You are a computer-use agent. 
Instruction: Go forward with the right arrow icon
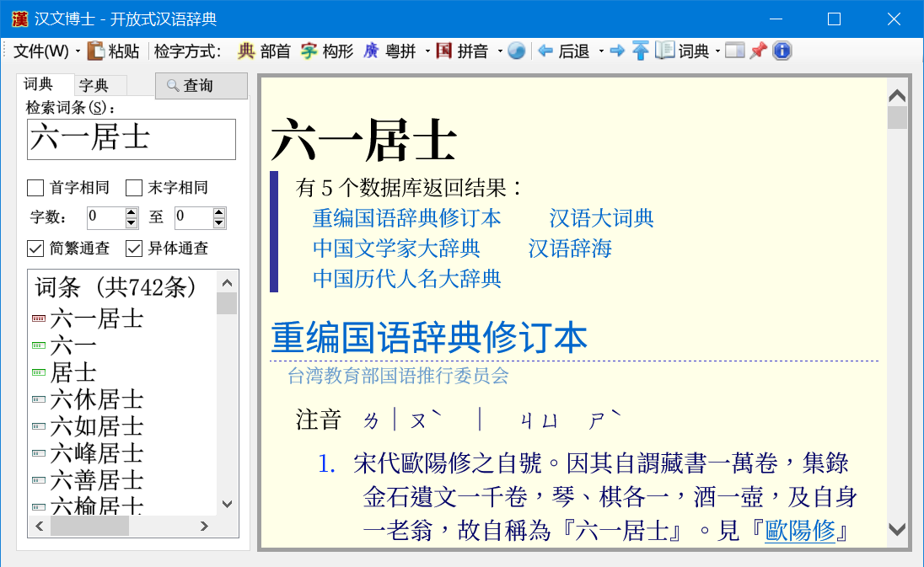[617, 51]
